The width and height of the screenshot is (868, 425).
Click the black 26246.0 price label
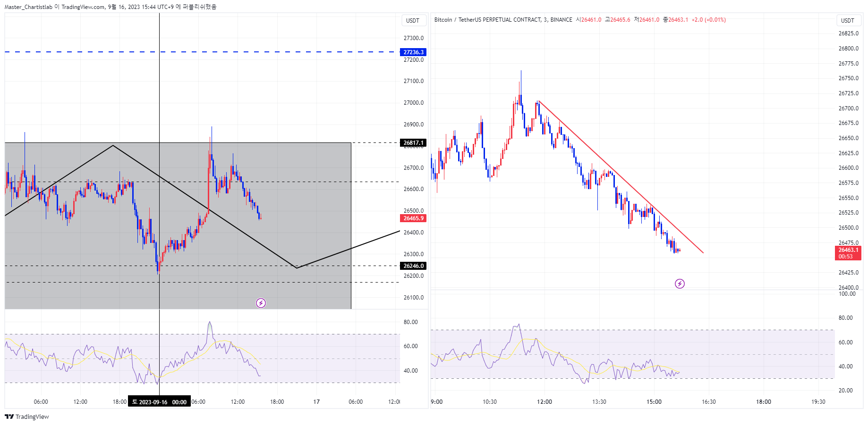point(413,266)
